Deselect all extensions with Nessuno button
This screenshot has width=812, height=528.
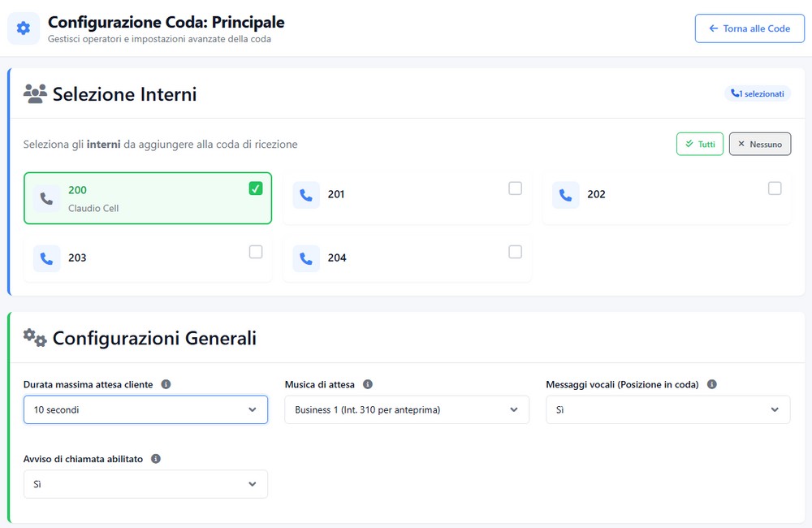[759, 145]
